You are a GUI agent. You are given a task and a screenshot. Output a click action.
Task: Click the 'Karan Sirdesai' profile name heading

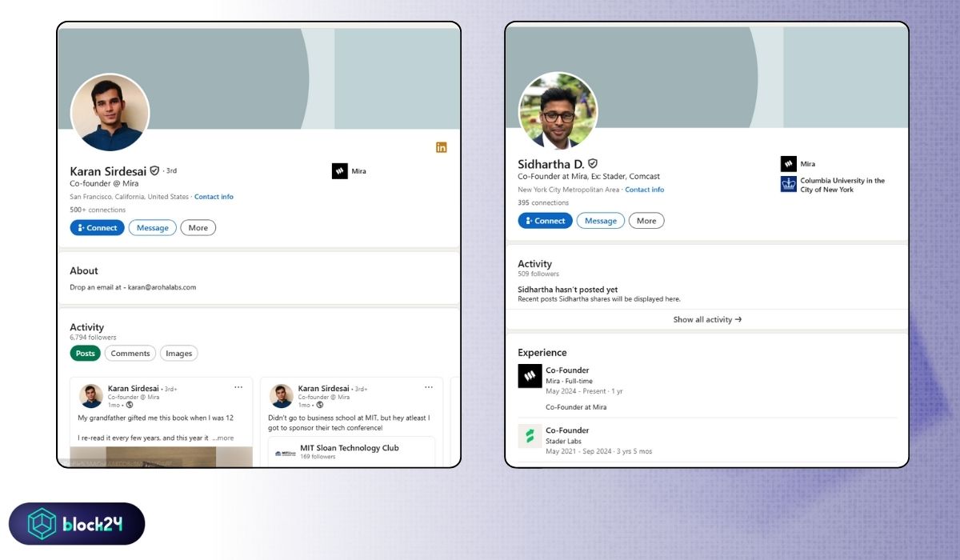(108, 171)
